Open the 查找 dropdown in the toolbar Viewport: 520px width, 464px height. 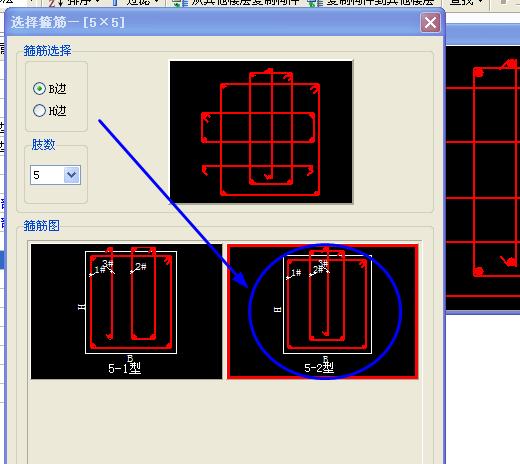coord(467,3)
